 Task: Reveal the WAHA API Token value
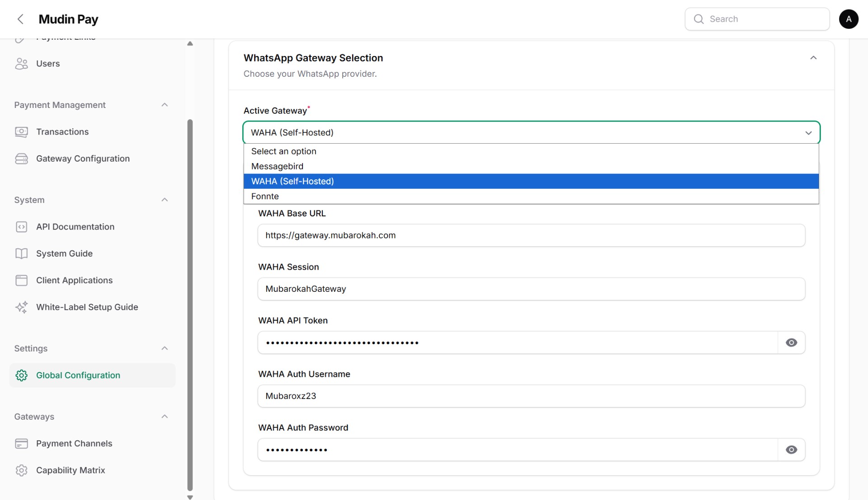791,342
